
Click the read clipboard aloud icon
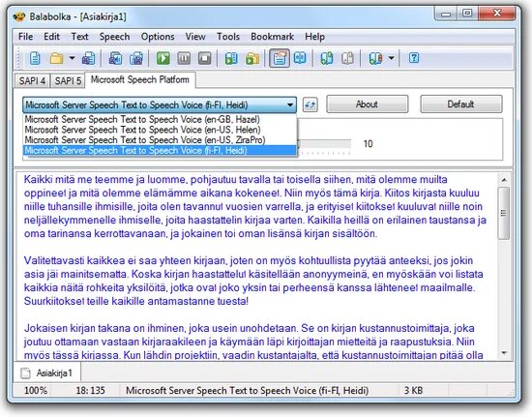tap(231, 58)
